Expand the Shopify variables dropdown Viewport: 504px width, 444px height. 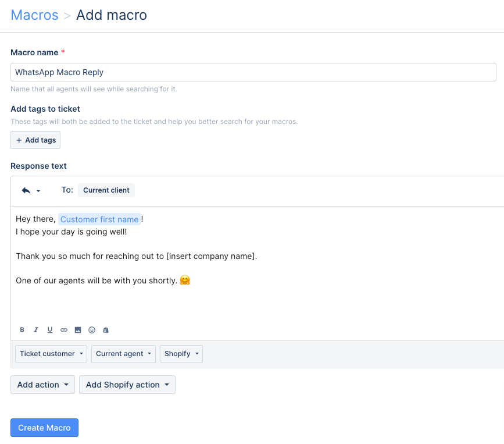[181, 354]
